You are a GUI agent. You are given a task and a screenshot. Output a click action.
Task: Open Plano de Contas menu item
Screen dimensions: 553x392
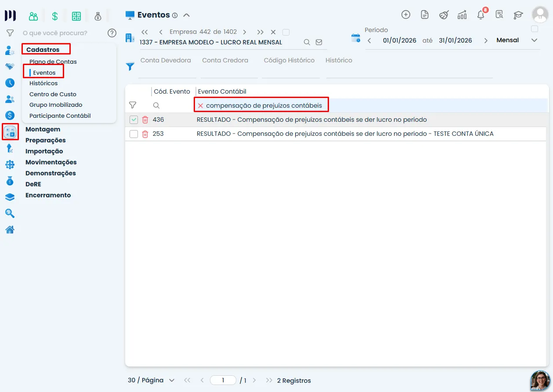pos(53,62)
